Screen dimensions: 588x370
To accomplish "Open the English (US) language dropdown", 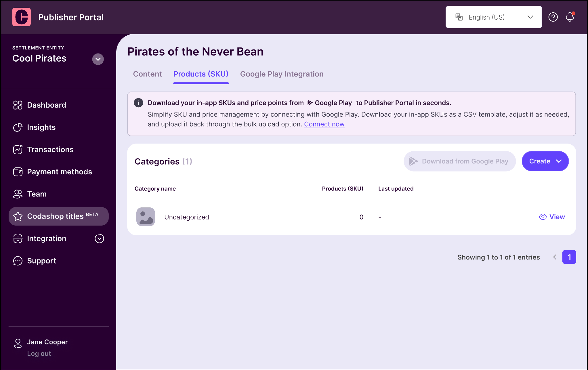I will click(494, 17).
